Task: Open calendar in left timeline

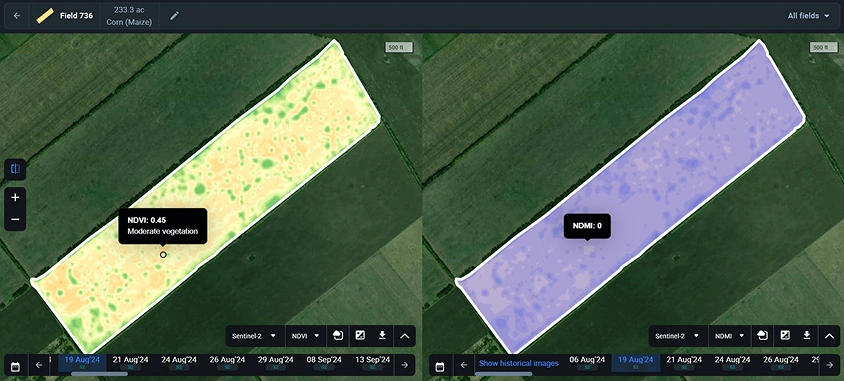Action: [16, 366]
